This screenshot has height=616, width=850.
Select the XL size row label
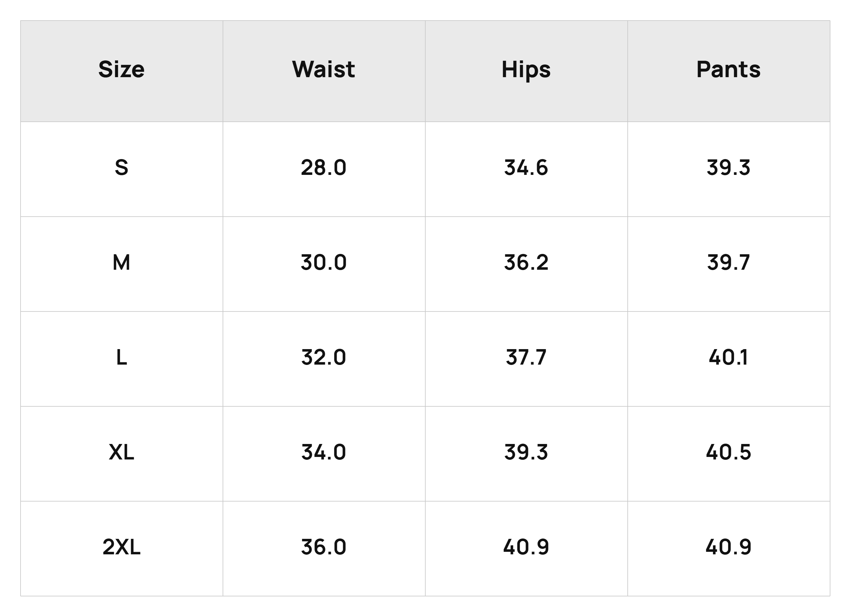click(x=121, y=452)
